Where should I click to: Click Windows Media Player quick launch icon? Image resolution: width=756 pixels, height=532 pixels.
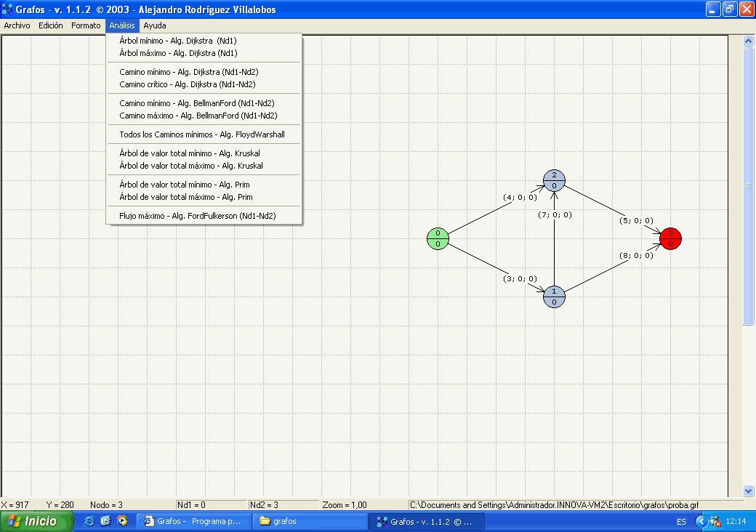122,521
